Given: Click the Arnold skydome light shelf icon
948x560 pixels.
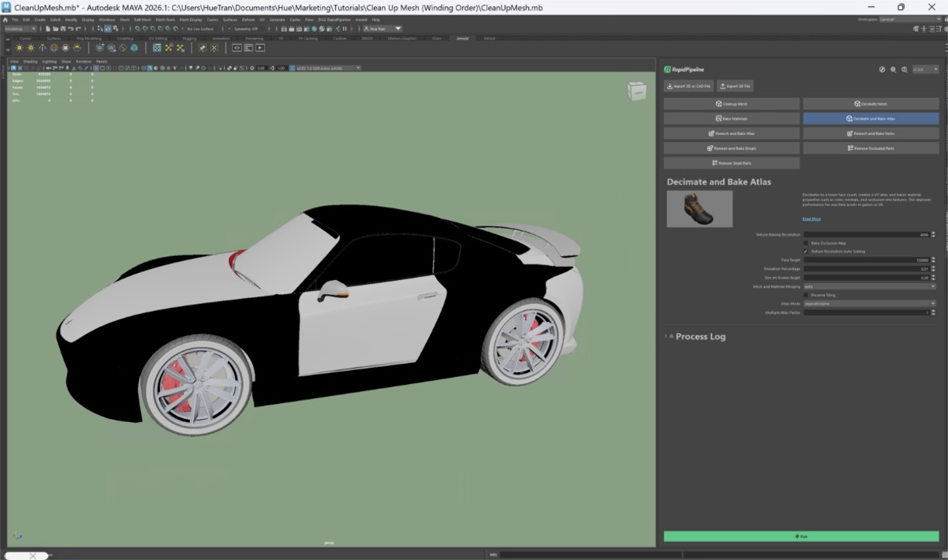Looking at the screenshot, I should click(x=54, y=47).
